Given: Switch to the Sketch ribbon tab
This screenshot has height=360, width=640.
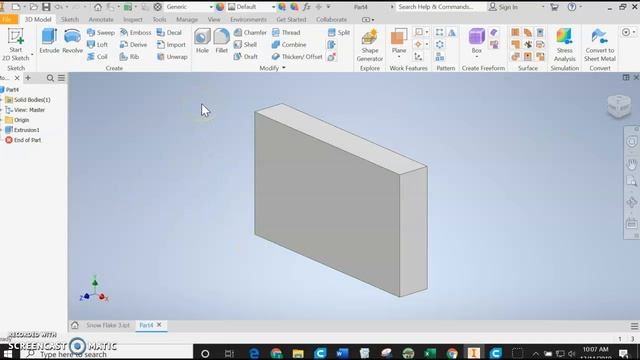Looking at the screenshot, I should coord(70,20).
